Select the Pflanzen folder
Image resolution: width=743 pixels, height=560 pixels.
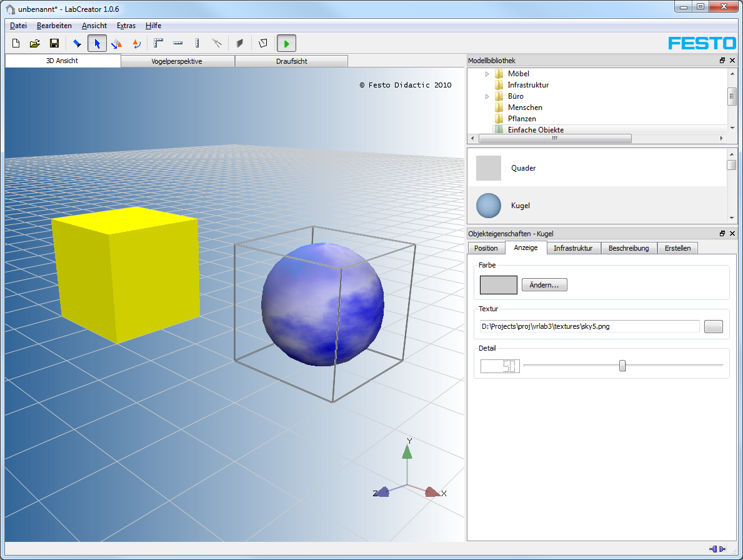coord(522,119)
